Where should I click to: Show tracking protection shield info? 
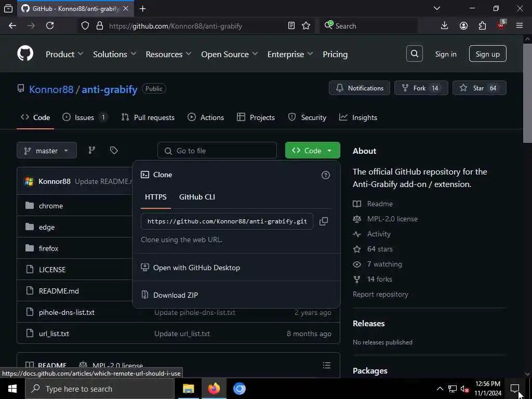[85, 26]
